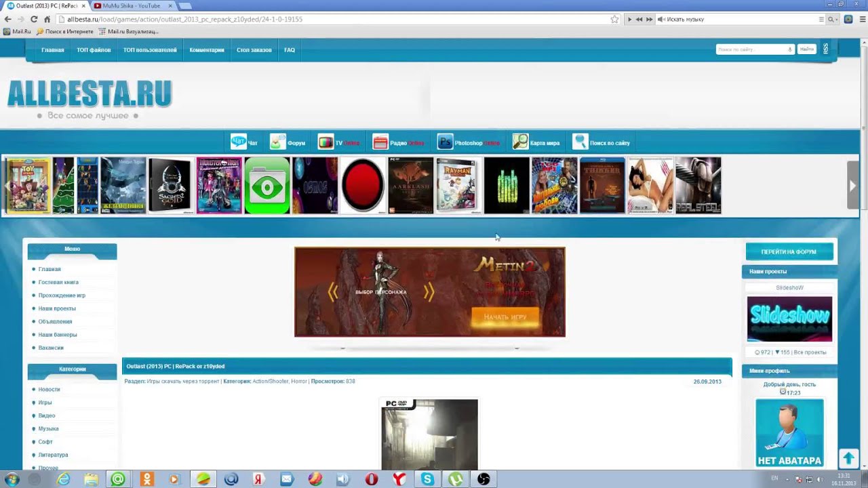This screenshot has width=868, height=488.
Task: Open Odnoklassniki from the taskbar
Action: point(147,479)
